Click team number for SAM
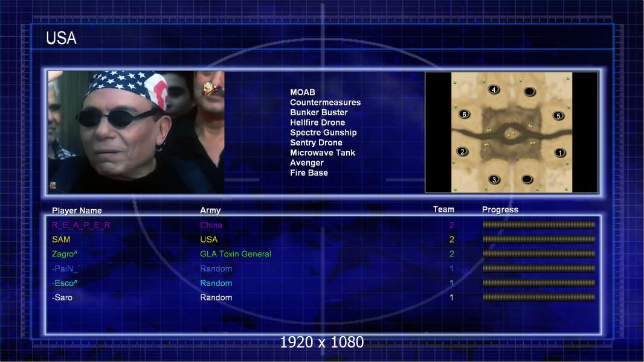Viewport: 644px width, 362px height. click(x=452, y=240)
